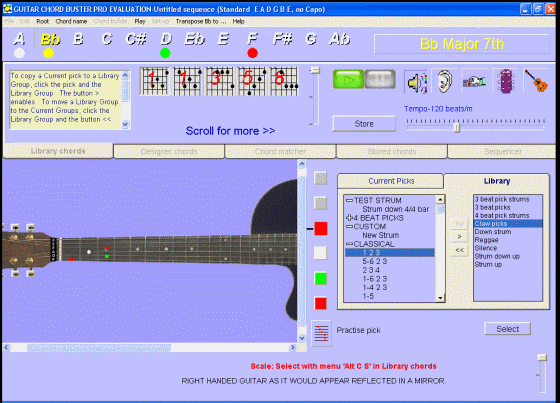Screen dimensions: 560x403
Task: Select root note G
Action: click(x=311, y=39)
